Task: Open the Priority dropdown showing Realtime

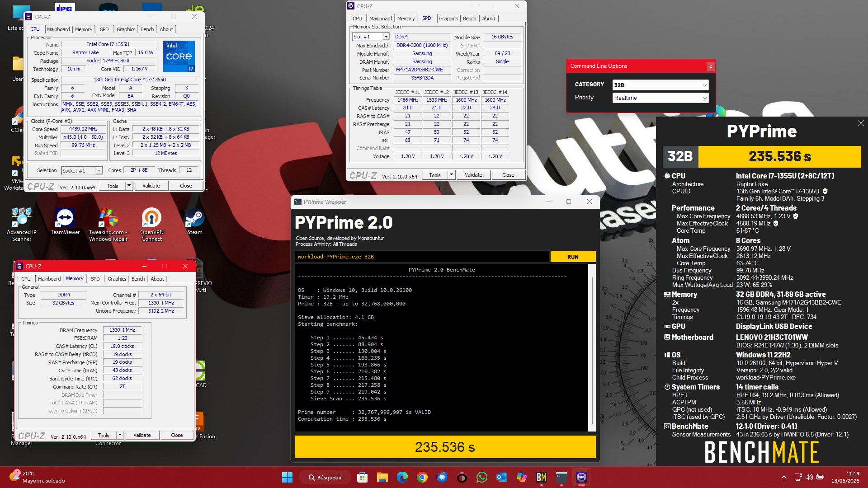Action: [660, 98]
